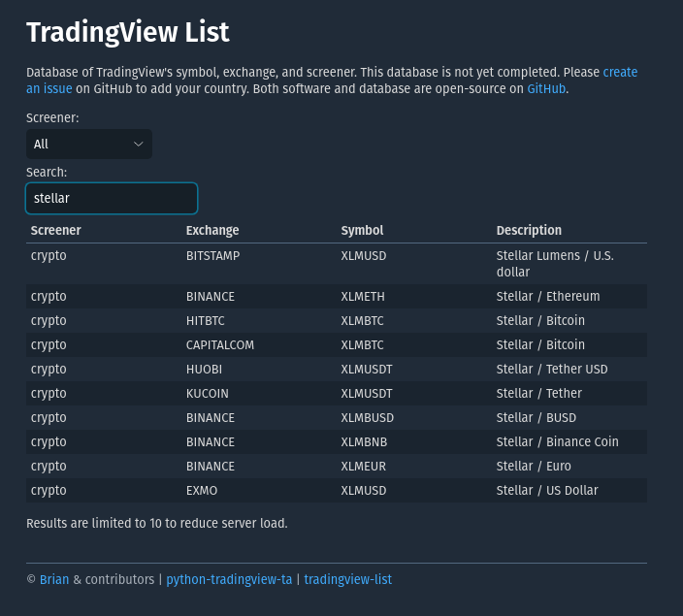Viewport: 683px width, 616px height.
Task: Click the BINANCE cell in XLMBUSD row
Action: click(x=211, y=418)
